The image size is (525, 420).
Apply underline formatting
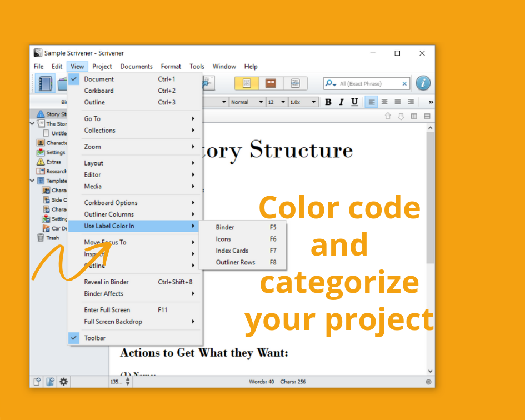click(354, 102)
